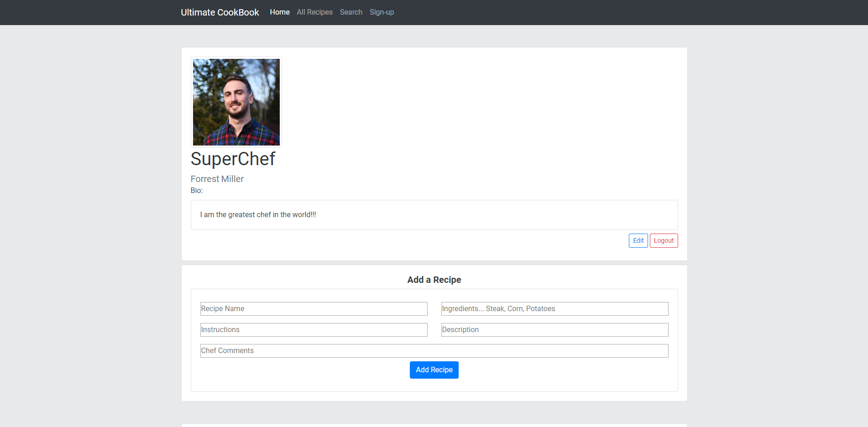This screenshot has height=427, width=868.
Task: Open the Ultimate CookBook brand link
Action: [x=220, y=12]
